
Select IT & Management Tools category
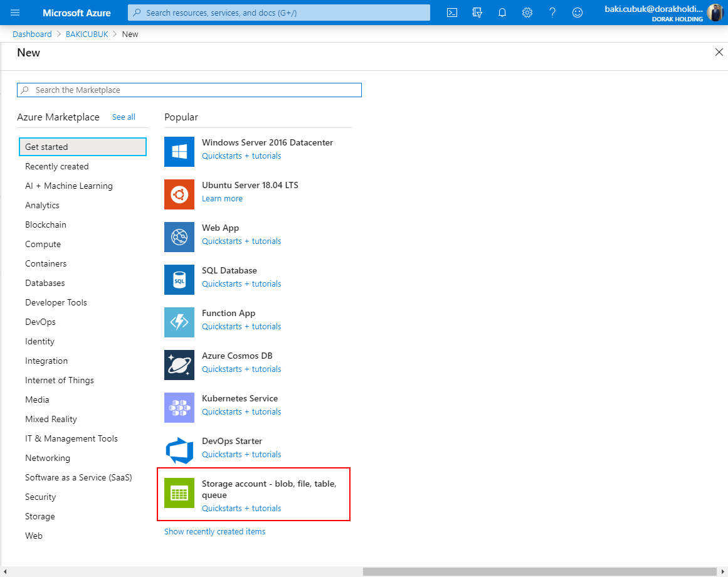[71, 438]
